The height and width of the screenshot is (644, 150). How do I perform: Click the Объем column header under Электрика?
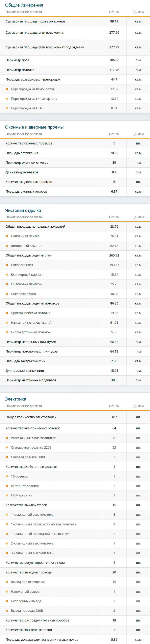point(114,406)
